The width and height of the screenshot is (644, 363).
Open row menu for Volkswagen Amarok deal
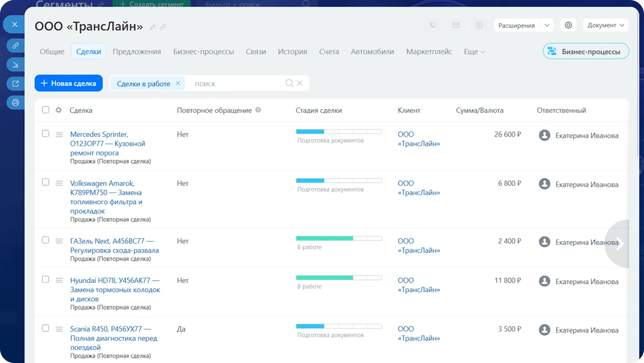59,183
